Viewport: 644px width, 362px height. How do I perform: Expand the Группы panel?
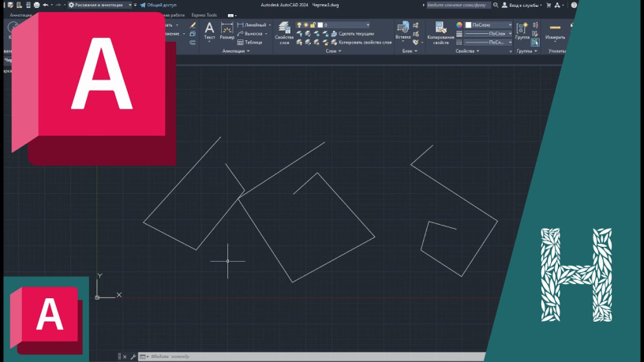click(527, 51)
